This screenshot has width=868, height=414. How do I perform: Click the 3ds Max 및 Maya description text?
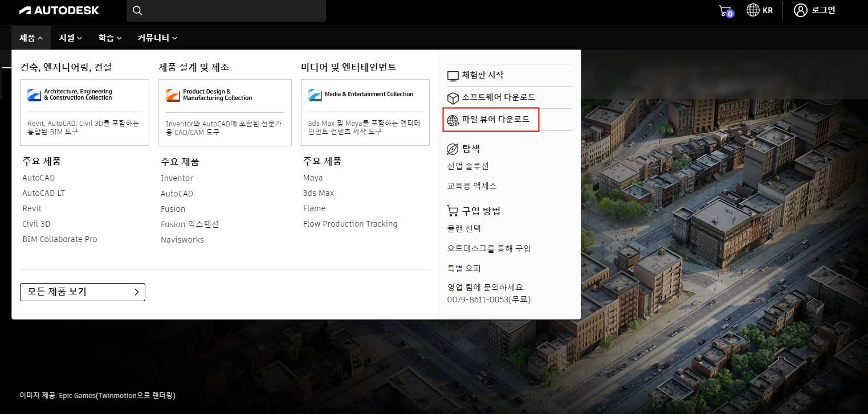(364, 127)
